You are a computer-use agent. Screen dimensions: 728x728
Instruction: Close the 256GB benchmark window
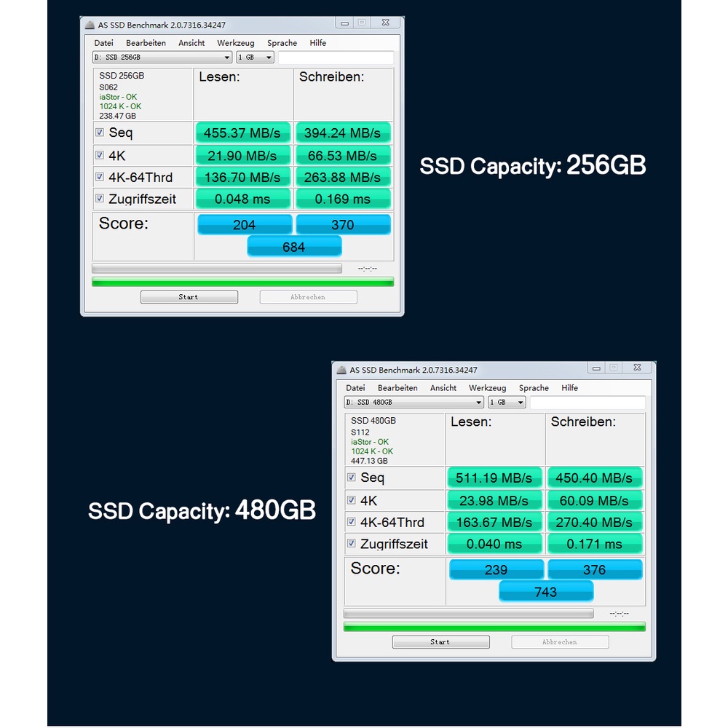(385, 23)
